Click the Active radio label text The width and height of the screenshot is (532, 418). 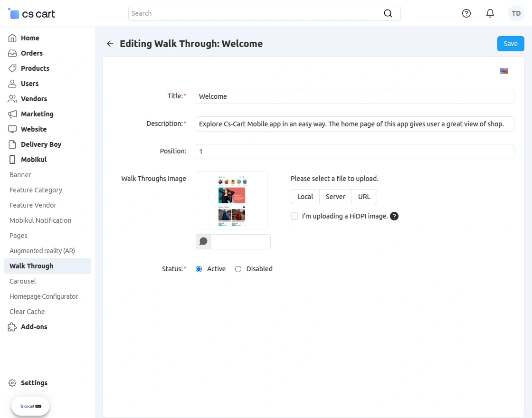coord(216,269)
